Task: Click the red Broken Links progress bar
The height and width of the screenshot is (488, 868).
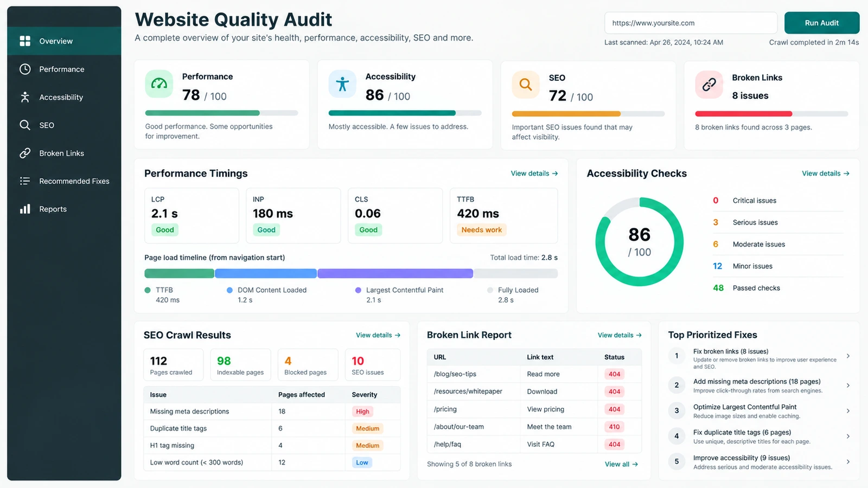Action: tap(771, 114)
